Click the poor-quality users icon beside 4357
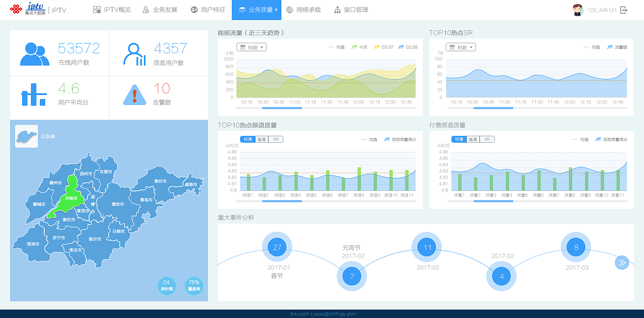 click(135, 54)
